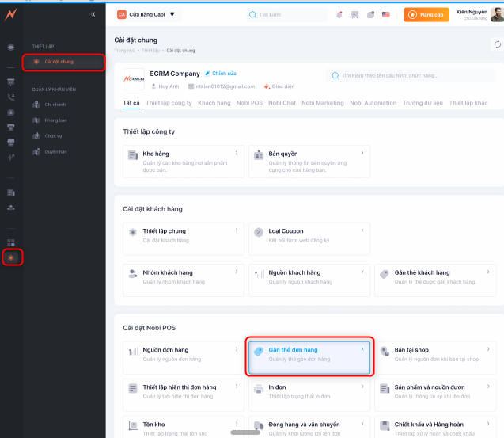Screen dimensions: 504x438
Task: Open the Gắn thẻ đơn hàng setting
Action: pos(308,354)
